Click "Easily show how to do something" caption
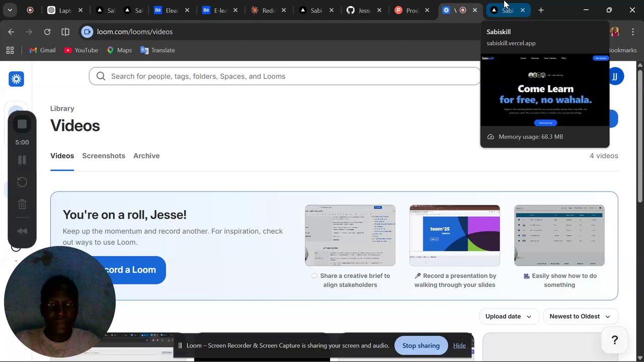The height and width of the screenshot is (362, 644). (x=559, y=281)
